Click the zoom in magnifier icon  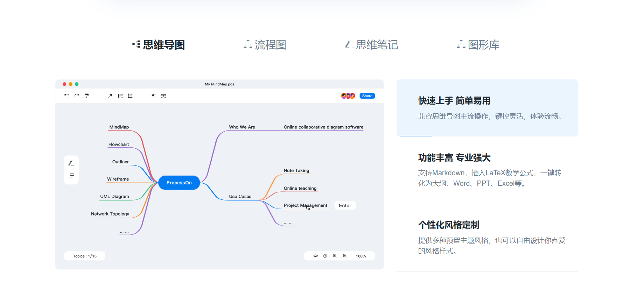coord(335,256)
